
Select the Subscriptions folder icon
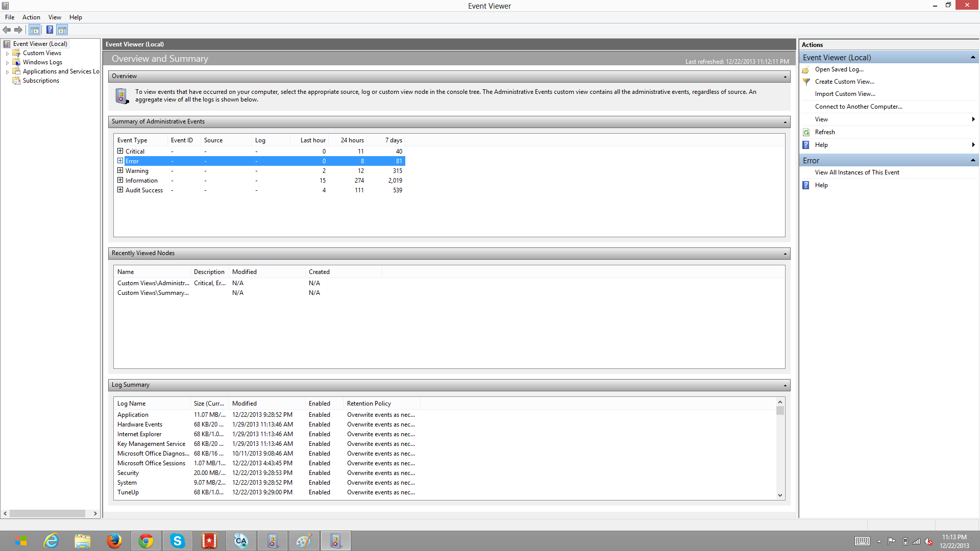pyautogui.click(x=16, y=81)
